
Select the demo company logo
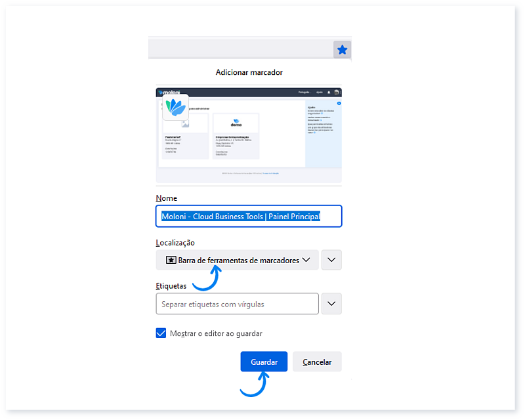[x=235, y=121]
